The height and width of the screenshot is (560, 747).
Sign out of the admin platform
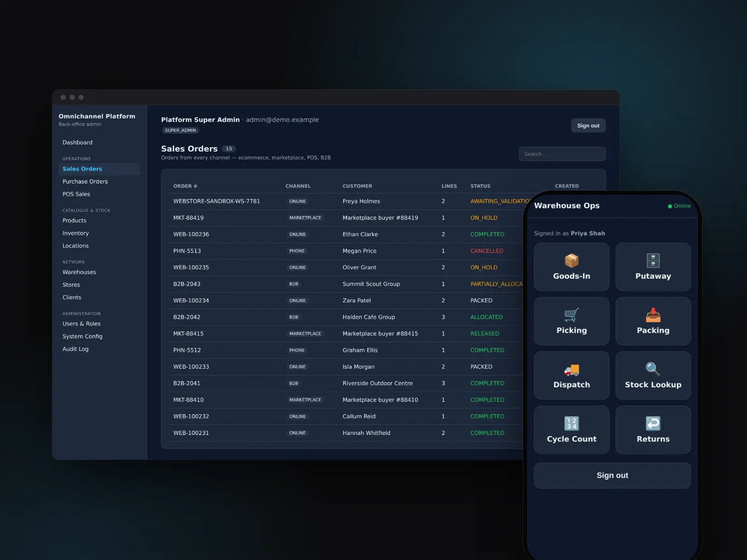pyautogui.click(x=588, y=126)
